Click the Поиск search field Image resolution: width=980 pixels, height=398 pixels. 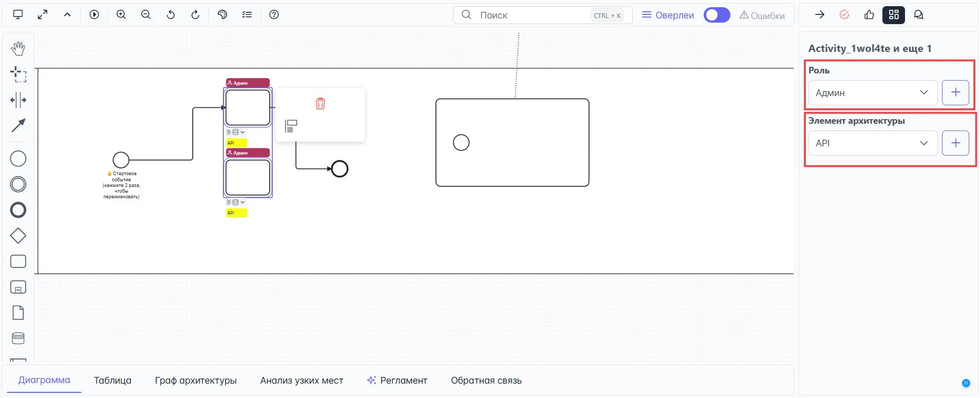[534, 15]
